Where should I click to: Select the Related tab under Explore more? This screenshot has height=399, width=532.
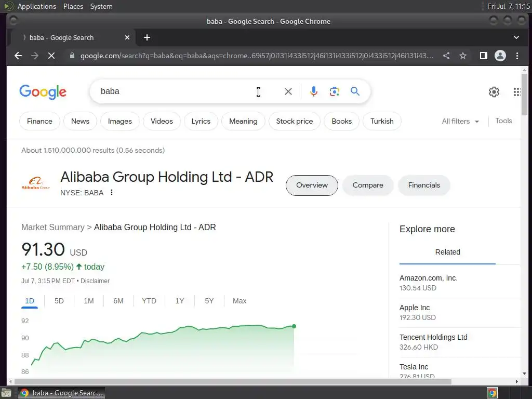[447, 252]
